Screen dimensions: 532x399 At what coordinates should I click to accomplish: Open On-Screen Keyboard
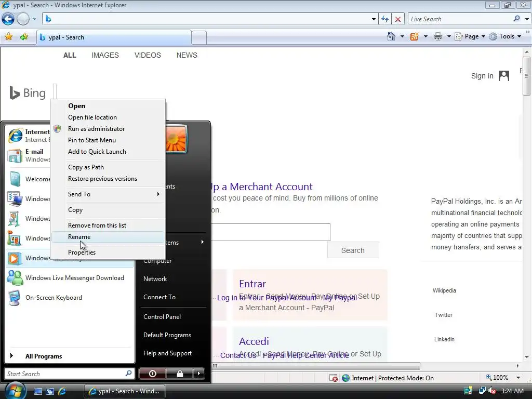tap(70, 298)
